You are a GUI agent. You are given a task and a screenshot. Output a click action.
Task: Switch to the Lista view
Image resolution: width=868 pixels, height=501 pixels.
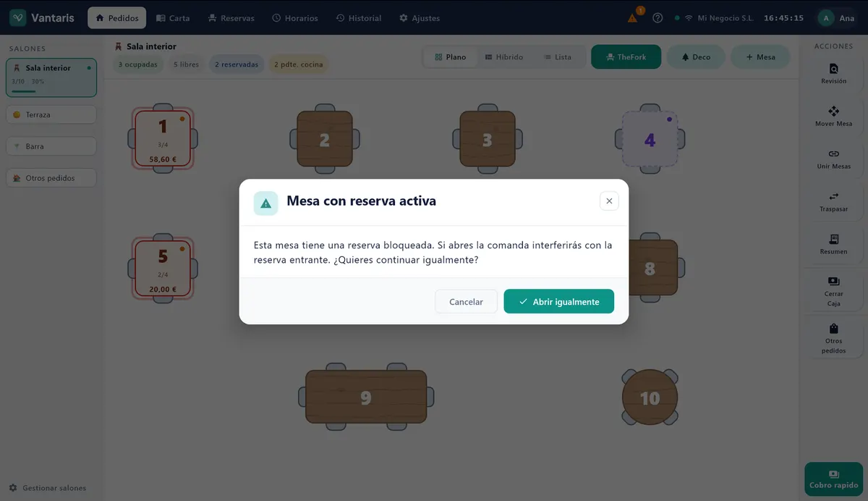pos(557,57)
